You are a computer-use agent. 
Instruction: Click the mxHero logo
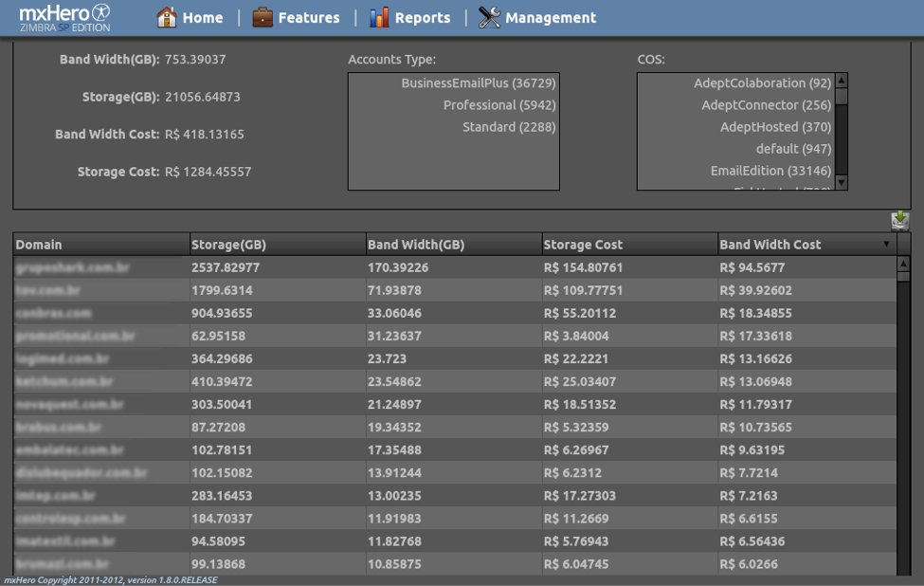click(64, 17)
